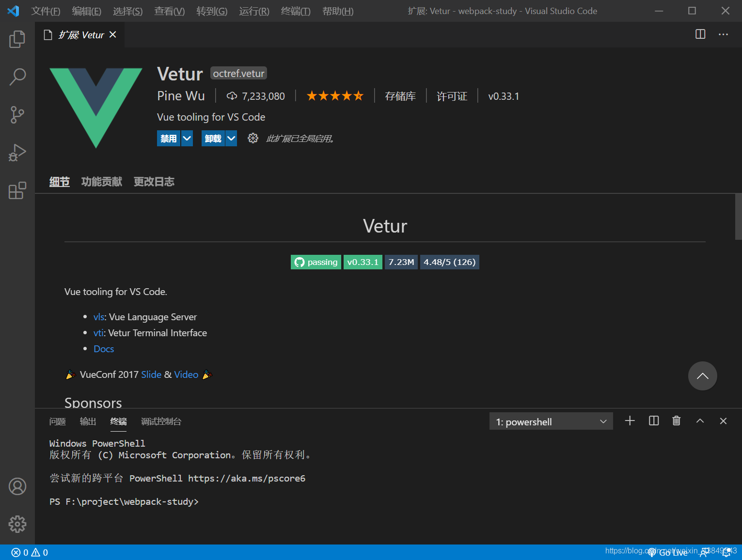The image size is (742, 560).
Task: Open the Accounts menu icon
Action: pyautogui.click(x=17, y=486)
